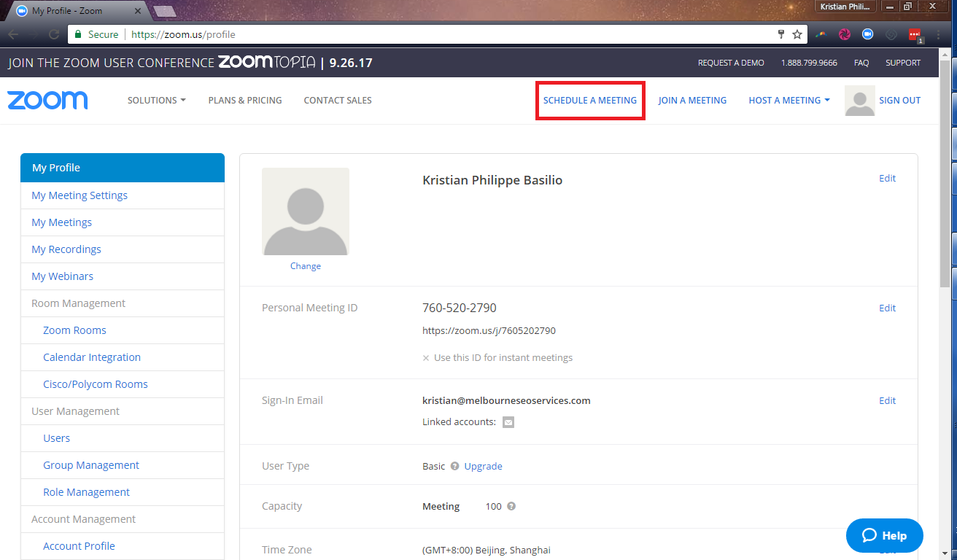Open Role Management in the sidebar

tap(86, 492)
